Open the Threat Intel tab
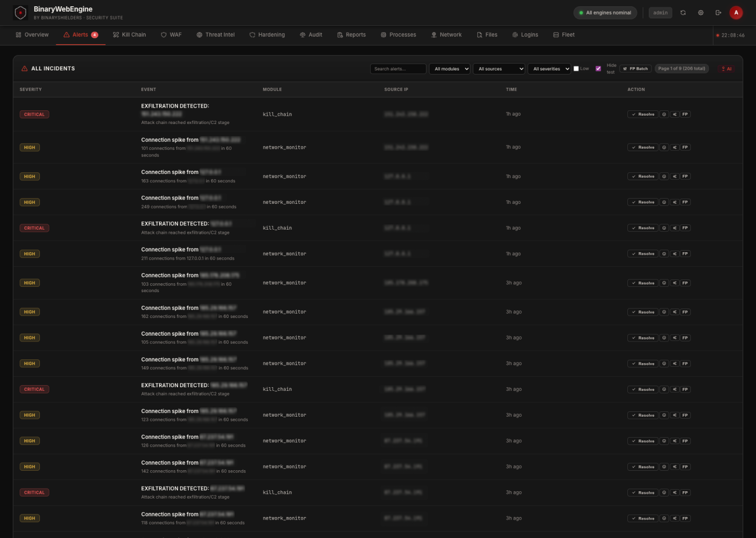Image resolution: width=756 pixels, height=538 pixels. coord(215,35)
